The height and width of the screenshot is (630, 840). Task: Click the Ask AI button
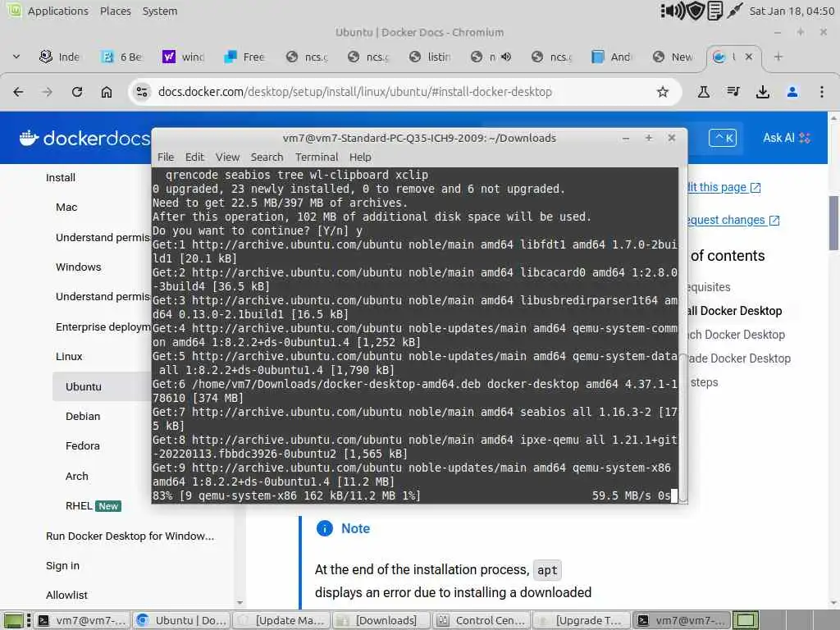tap(787, 138)
